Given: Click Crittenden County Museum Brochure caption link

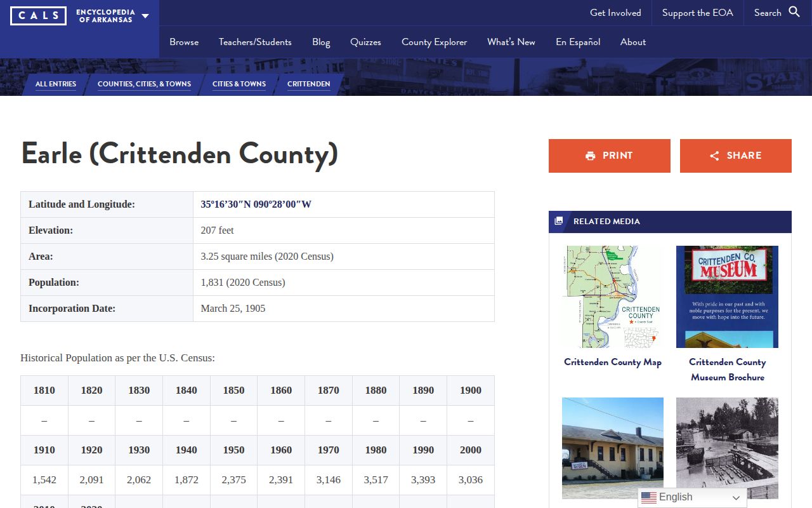Looking at the screenshot, I should click(728, 370).
